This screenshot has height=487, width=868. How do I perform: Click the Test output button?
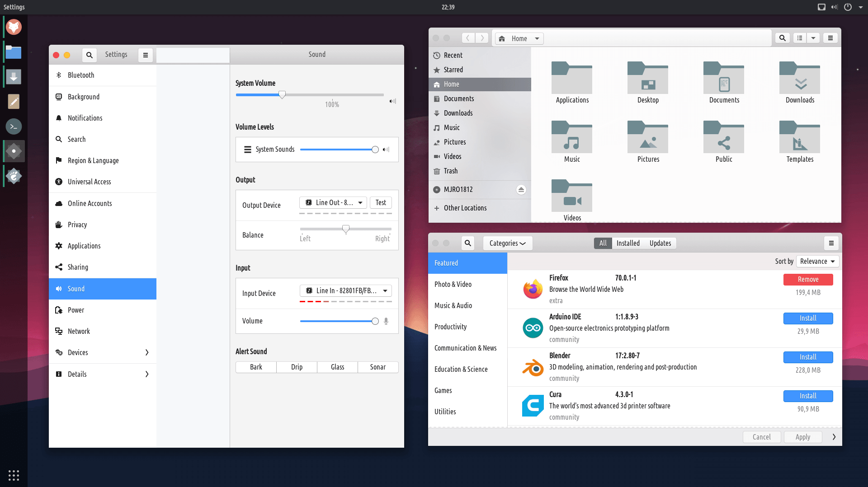pos(381,202)
